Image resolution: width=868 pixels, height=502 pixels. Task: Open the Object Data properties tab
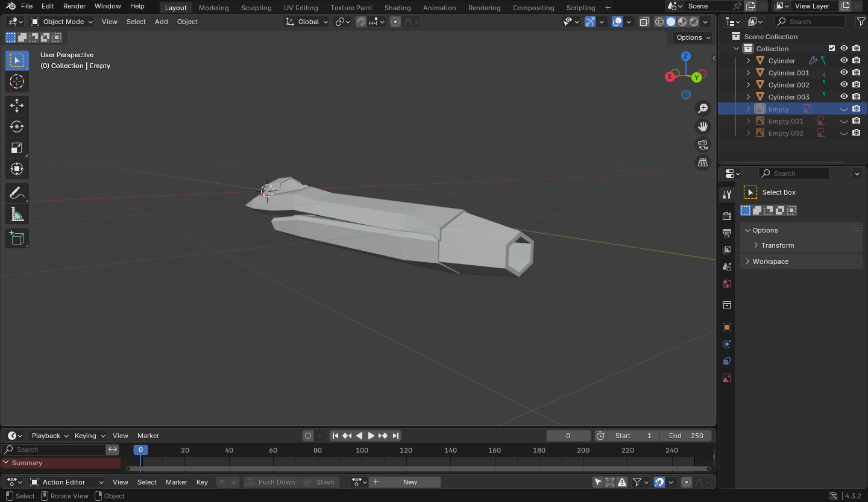(727, 378)
